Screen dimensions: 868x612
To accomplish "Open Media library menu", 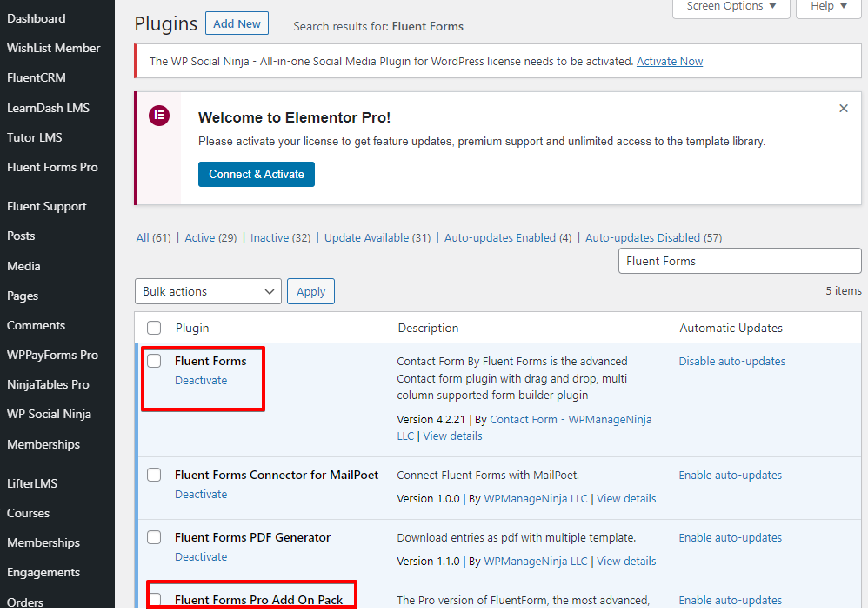I will [23, 266].
